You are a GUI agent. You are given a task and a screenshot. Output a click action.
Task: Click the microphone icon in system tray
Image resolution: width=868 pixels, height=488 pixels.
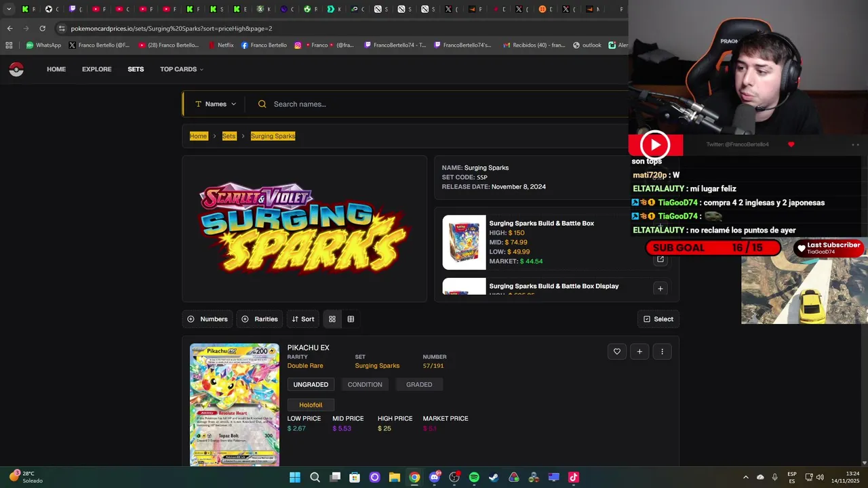coord(775,477)
